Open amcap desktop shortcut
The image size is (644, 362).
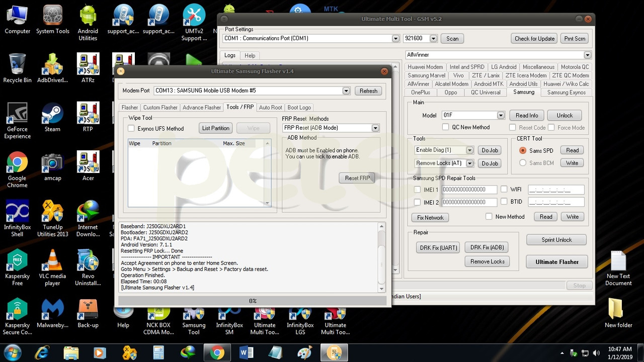[52, 166]
